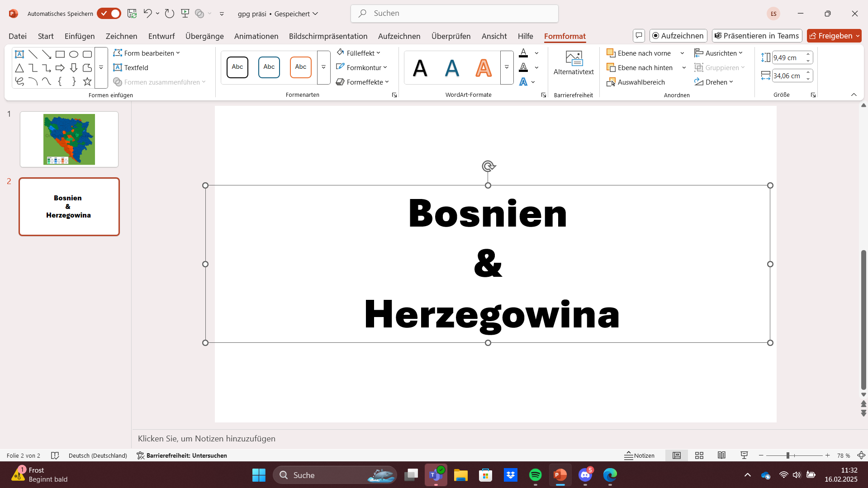Open Form bearbeiten dropdown

pyautogui.click(x=147, y=53)
